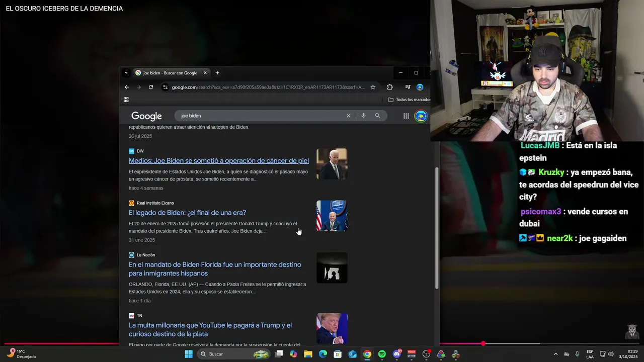Open Google apps launcher grid
Viewport: 644px width, 362px height.
pyautogui.click(x=406, y=116)
